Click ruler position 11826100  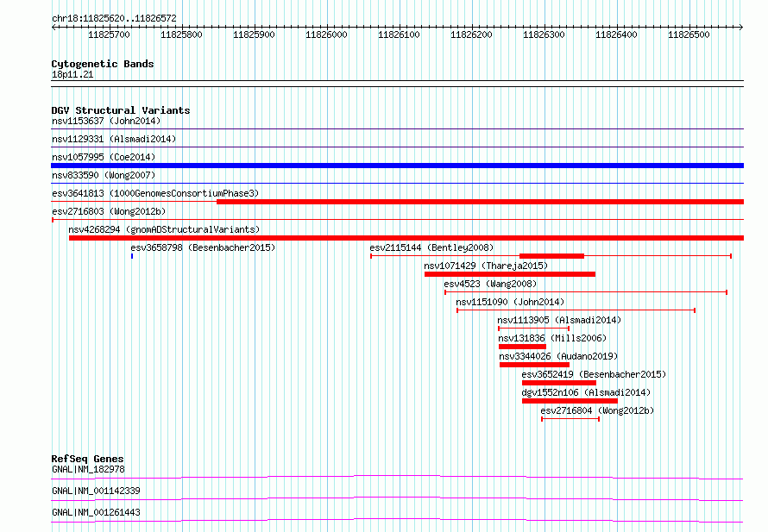(399, 34)
